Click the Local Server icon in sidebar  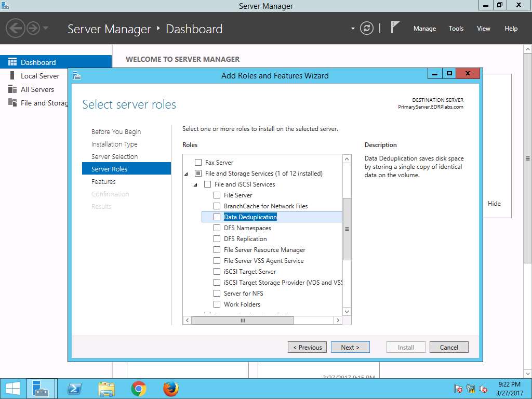12,75
